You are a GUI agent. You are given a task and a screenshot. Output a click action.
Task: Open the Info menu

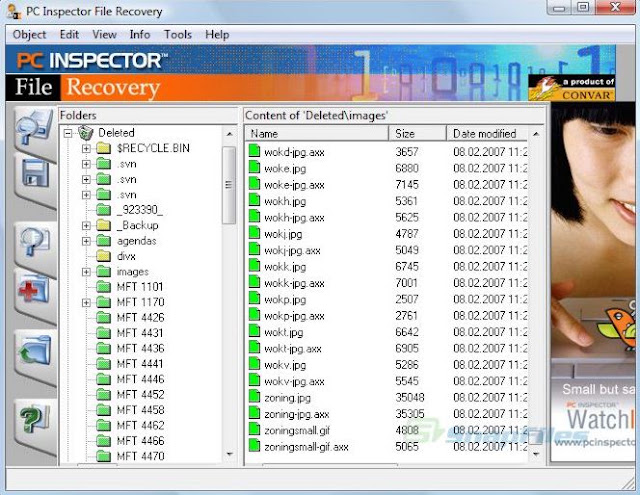[140, 34]
